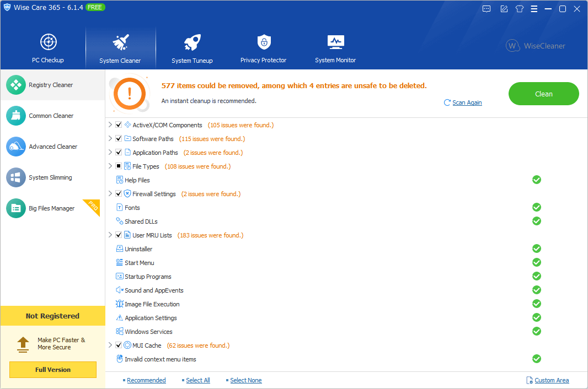Open the hamburger menu in title bar
The height and width of the screenshot is (389, 588).
[x=534, y=9]
